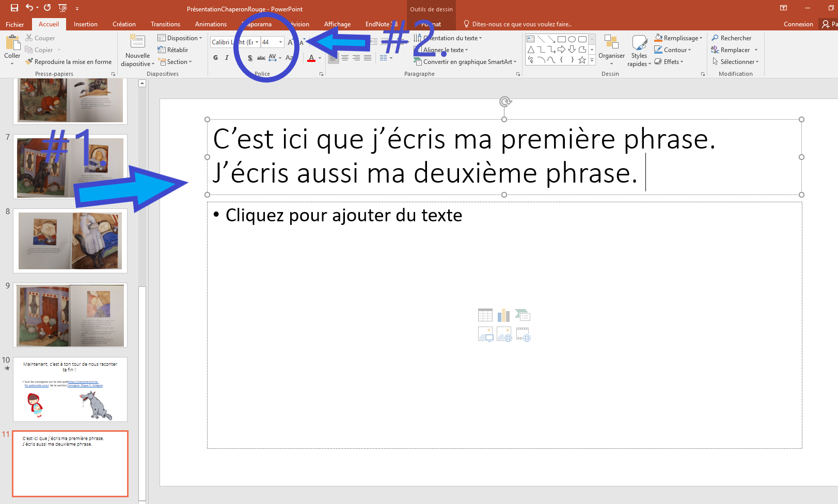The width and height of the screenshot is (838, 504).
Task: Toggle strikethrough (abc)
Action: click(261, 58)
